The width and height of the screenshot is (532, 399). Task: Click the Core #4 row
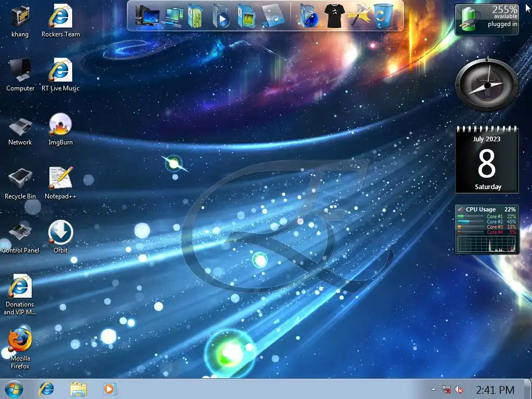pyautogui.click(x=486, y=232)
